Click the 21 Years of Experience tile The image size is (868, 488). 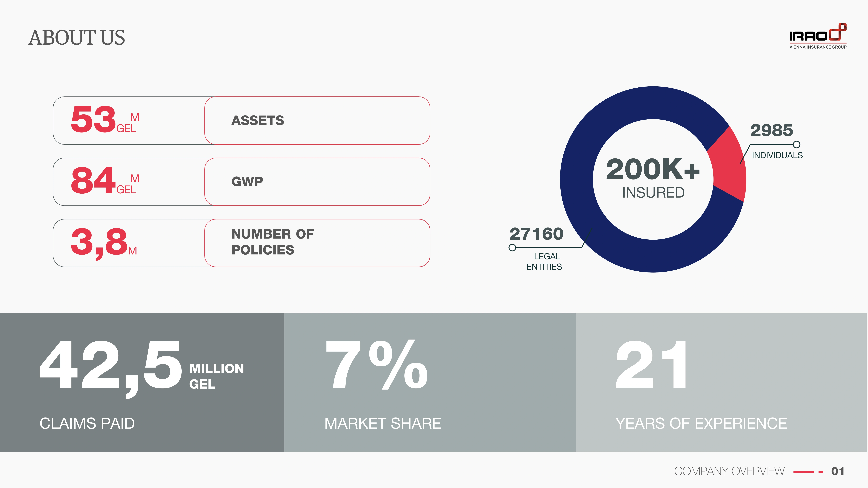[721, 383]
